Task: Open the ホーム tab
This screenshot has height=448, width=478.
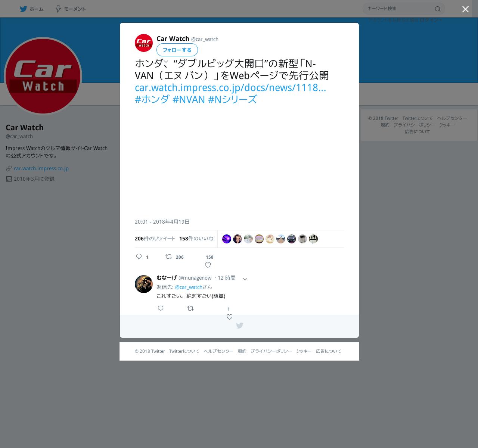Action: [x=32, y=9]
